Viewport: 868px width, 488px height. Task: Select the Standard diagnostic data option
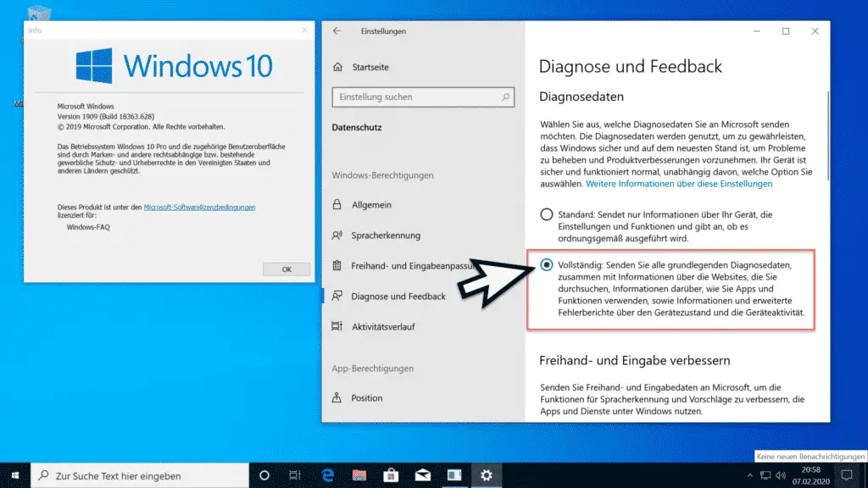tap(547, 214)
